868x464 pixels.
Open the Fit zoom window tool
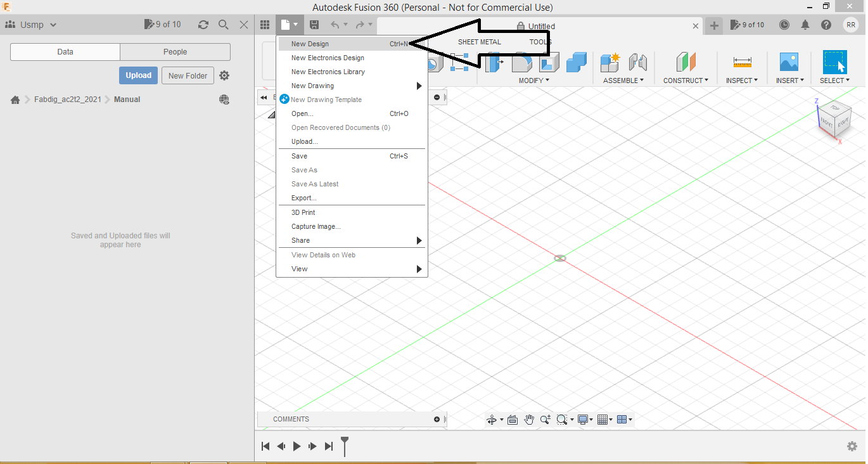tap(561, 420)
